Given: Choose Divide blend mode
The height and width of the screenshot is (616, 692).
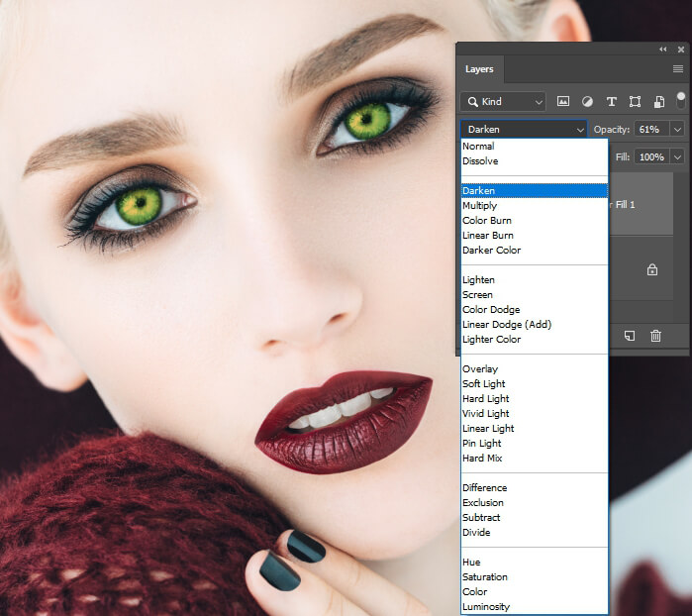Looking at the screenshot, I should click(x=535, y=533).
